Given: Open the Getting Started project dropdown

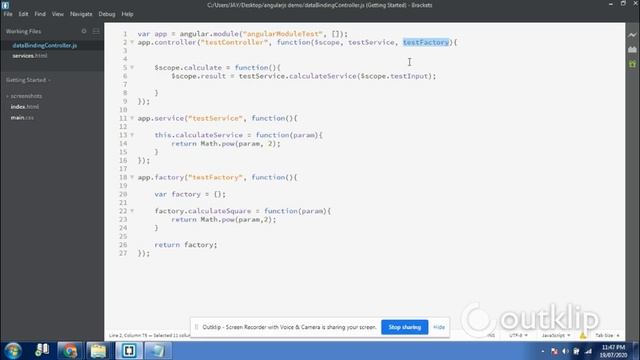Looking at the screenshot, I should point(28,80).
